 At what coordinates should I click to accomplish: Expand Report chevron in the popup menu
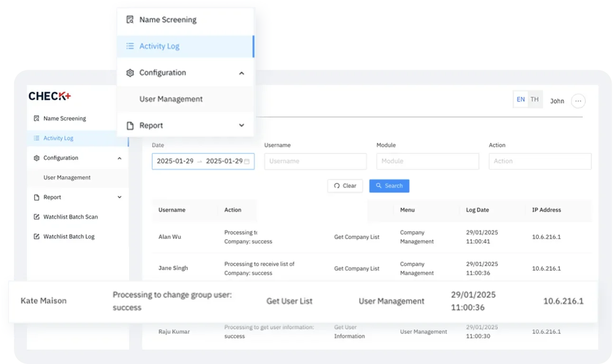[242, 126]
